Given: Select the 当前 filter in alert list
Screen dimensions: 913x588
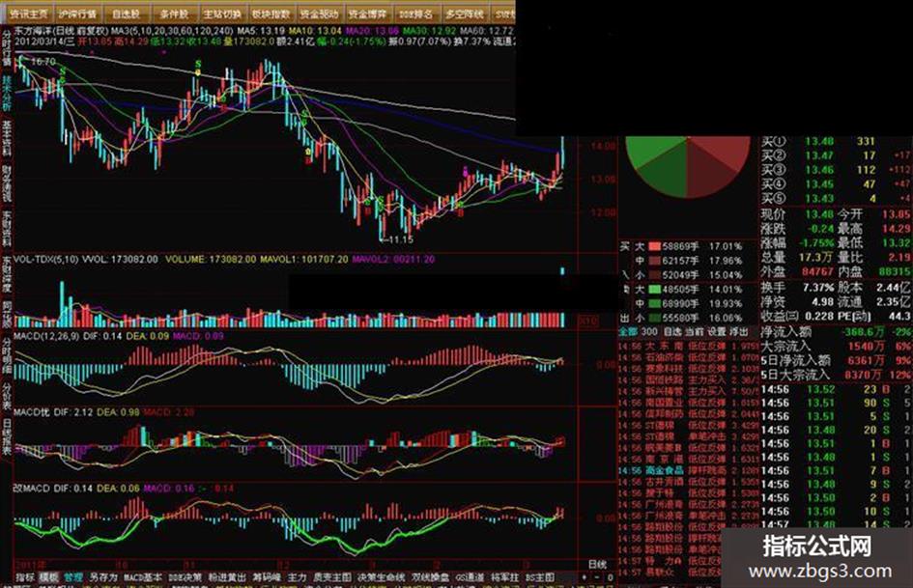Looking at the screenshot, I should tap(694, 331).
